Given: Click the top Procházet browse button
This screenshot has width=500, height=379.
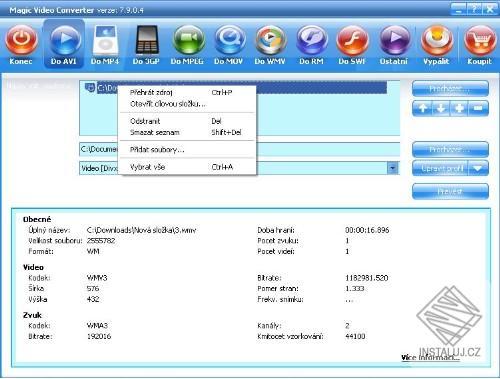Looking at the screenshot, I should (x=450, y=89).
